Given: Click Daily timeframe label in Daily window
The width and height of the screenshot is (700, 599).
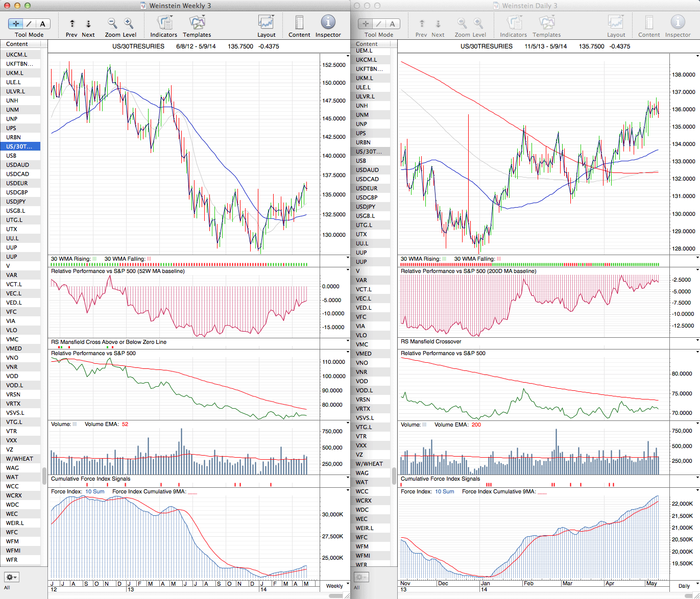Looking at the screenshot, I should (x=684, y=586).
